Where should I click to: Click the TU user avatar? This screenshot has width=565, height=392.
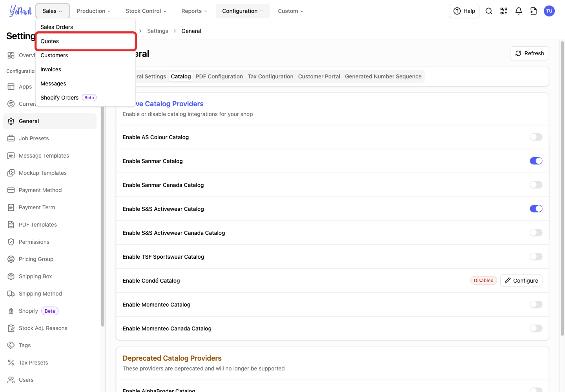tap(549, 11)
